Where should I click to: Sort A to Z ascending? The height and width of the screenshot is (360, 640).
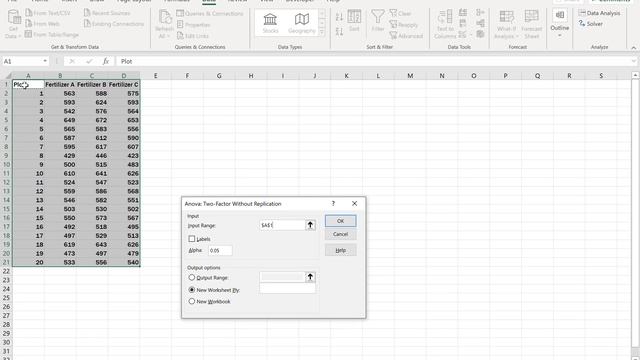[339, 17]
